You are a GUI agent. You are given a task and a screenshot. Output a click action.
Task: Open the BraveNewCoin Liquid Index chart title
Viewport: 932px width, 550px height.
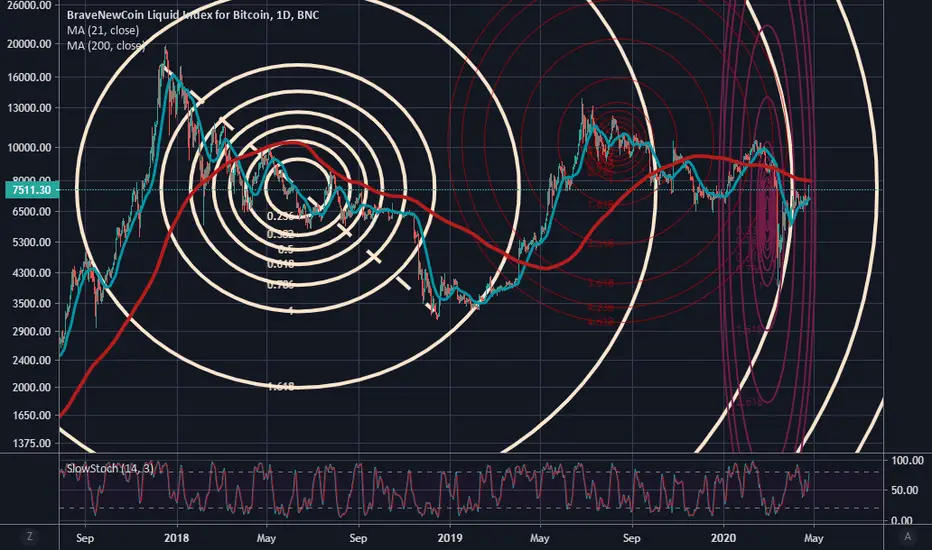[193, 15]
